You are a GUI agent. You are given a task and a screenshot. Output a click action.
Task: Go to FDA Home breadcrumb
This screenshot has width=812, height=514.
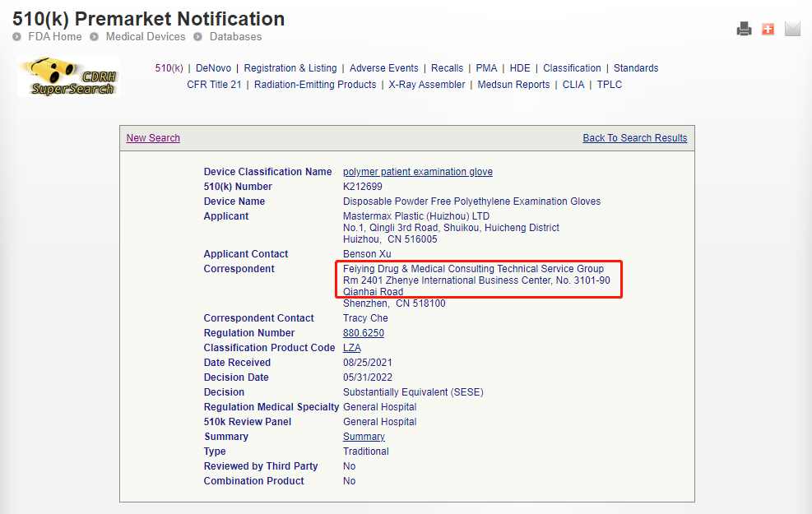pos(55,37)
